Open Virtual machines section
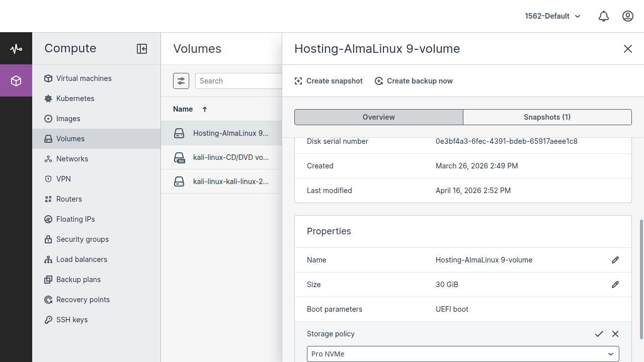This screenshot has height=362, width=644. [96, 78]
